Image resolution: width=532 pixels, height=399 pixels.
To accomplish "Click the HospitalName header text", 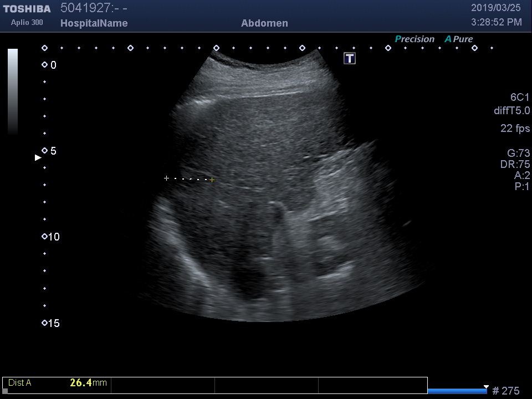I will 94,23.
